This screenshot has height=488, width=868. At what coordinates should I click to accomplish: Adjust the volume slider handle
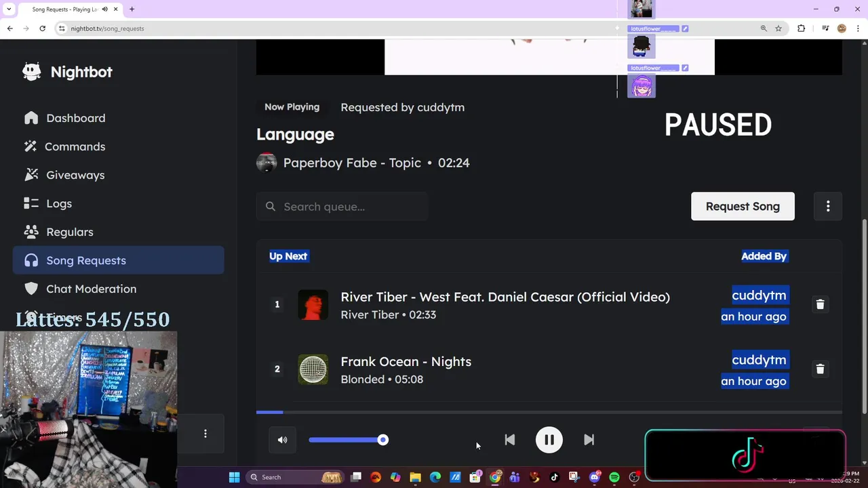383,440
